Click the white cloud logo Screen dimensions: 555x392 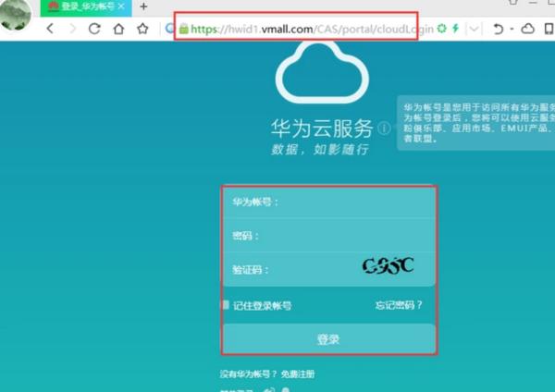pyautogui.click(x=322, y=72)
